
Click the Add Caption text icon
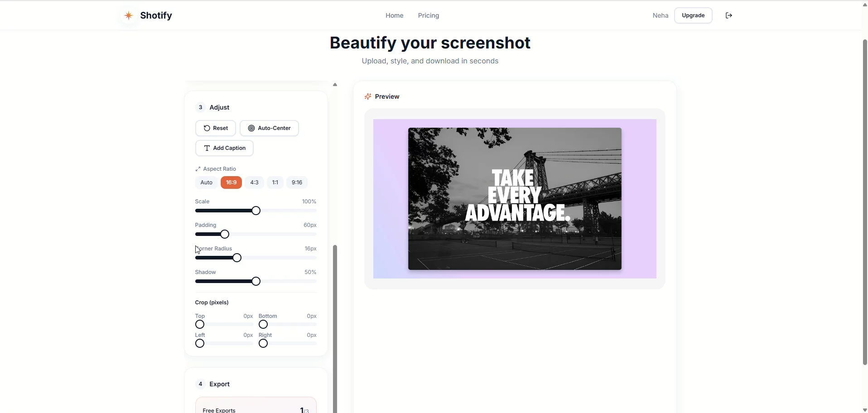click(x=207, y=148)
